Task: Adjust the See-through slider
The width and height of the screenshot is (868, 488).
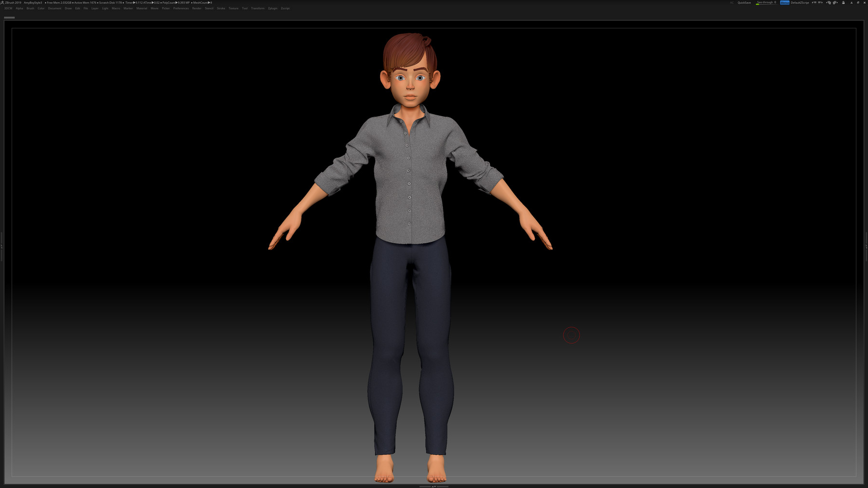Action: click(x=766, y=2)
